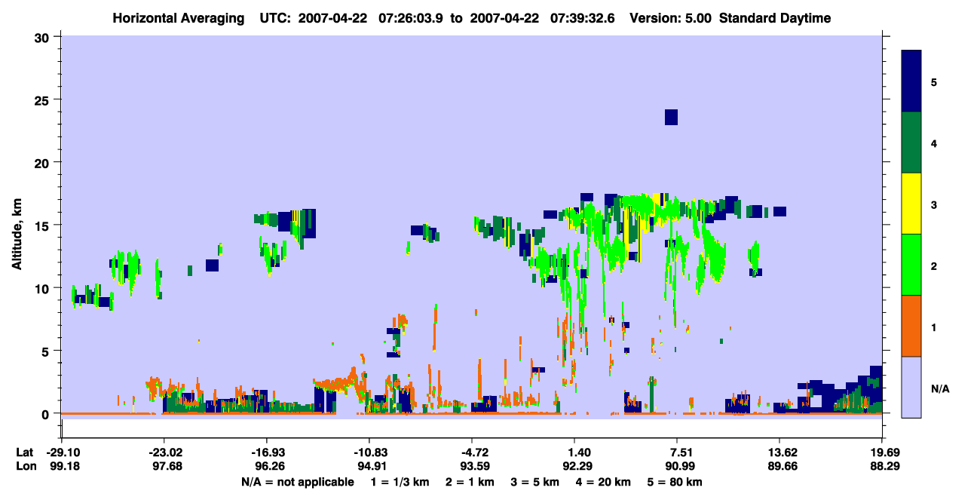Click 'Standard Daytime' text in title
Viewport: 980px width, 503px height.
coord(775,18)
